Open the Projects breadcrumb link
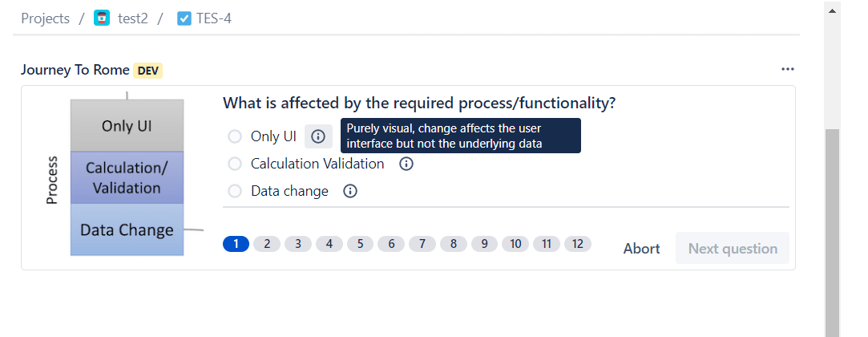868x337 pixels. [46, 18]
